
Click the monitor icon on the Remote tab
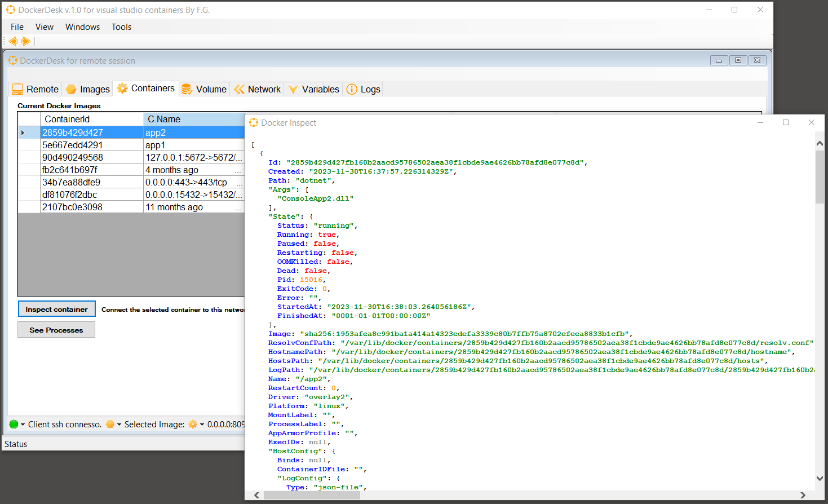(x=17, y=89)
